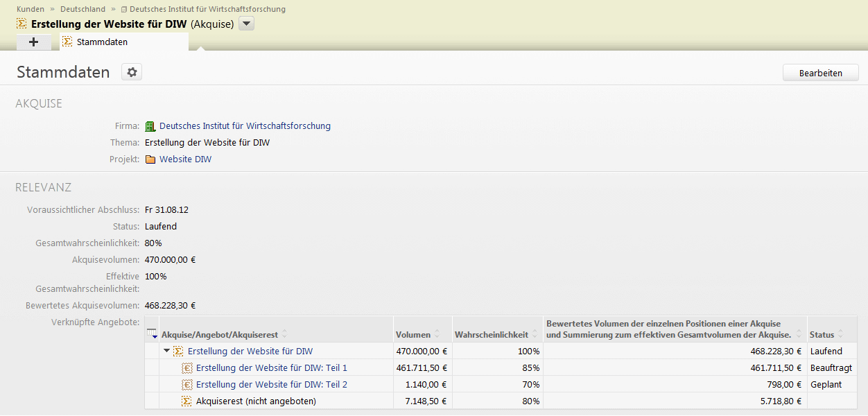The image size is (868, 416).
Task: Open the link Erstellung der Website für DIW: Teil 2
Action: click(x=272, y=385)
